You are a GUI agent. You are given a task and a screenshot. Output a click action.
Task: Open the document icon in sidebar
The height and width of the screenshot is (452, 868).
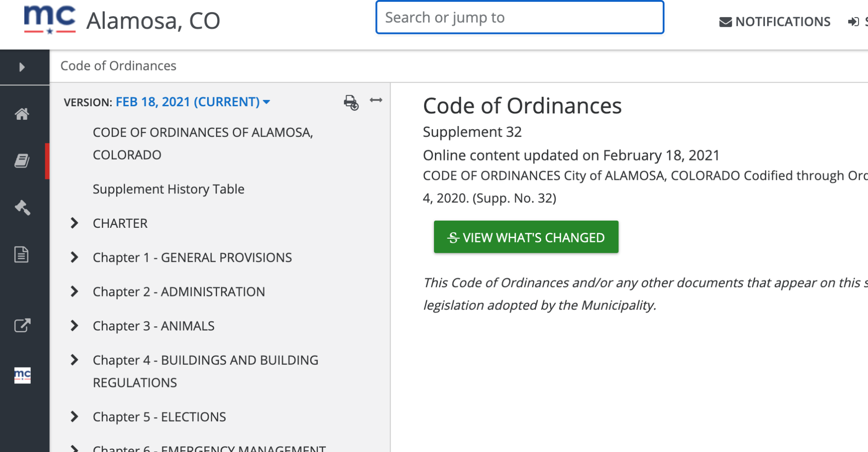coord(22,254)
